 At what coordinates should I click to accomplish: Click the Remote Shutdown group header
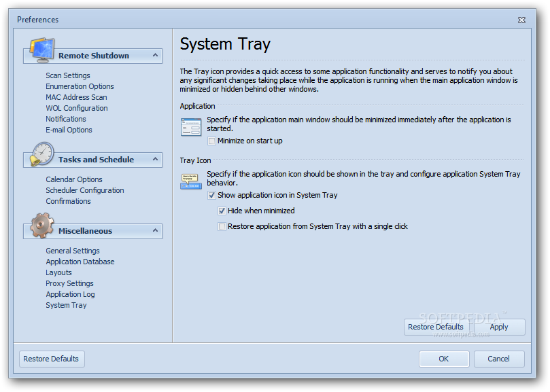pyautogui.click(x=93, y=56)
